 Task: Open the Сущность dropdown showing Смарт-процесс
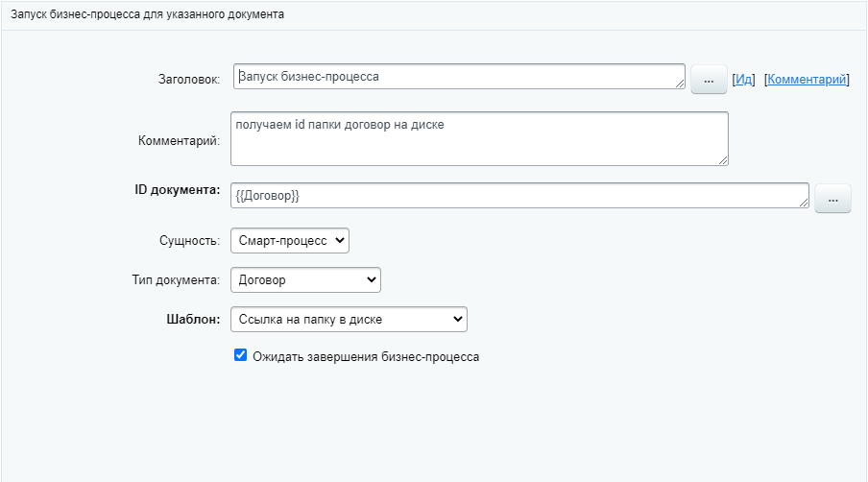point(290,240)
